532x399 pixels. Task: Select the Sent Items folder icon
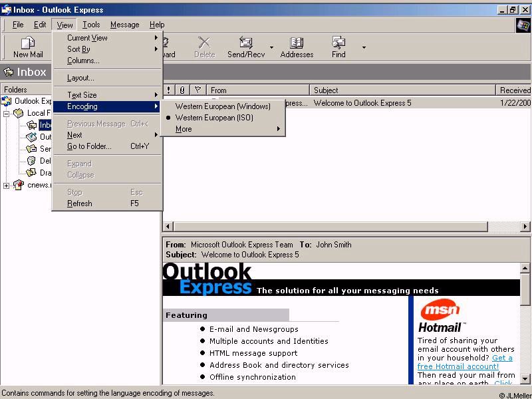click(31, 149)
